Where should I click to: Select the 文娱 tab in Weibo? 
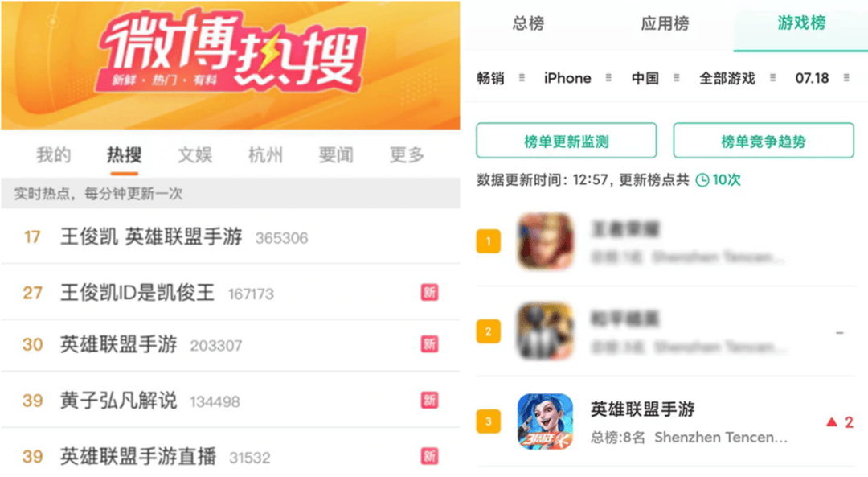(194, 155)
